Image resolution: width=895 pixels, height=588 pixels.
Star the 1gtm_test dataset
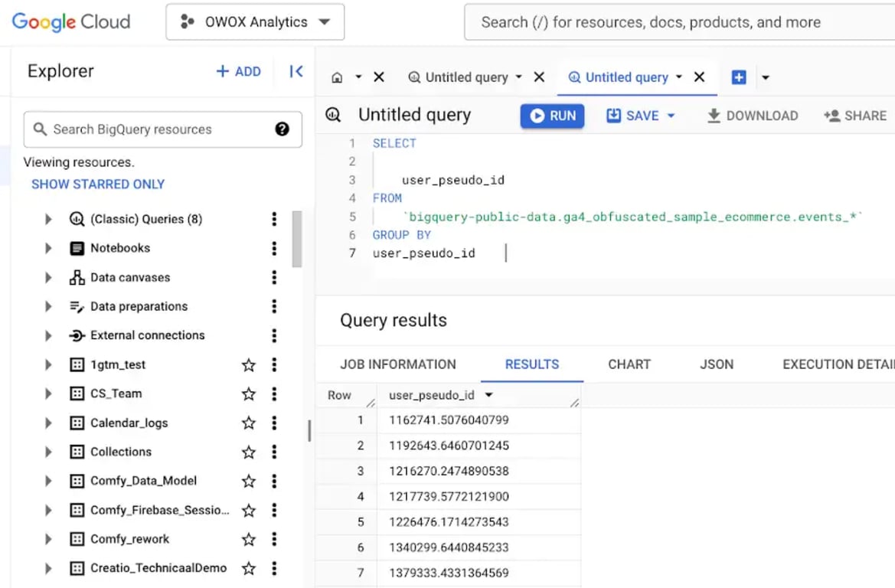[x=248, y=364]
